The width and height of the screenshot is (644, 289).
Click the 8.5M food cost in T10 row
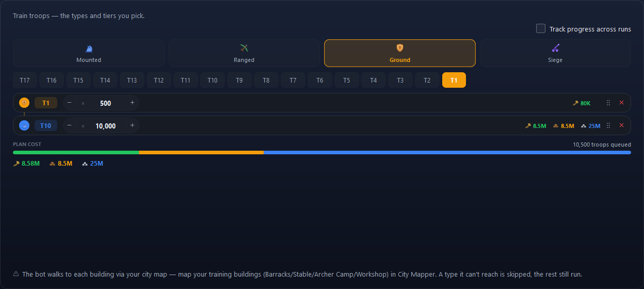pyautogui.click(x=536, y=126)
